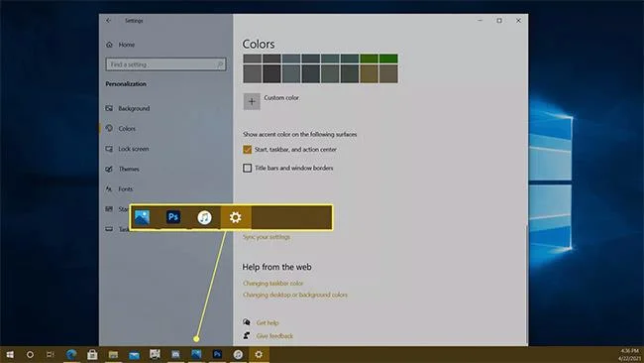Open Task View from the taskbar

pos(51,354)
